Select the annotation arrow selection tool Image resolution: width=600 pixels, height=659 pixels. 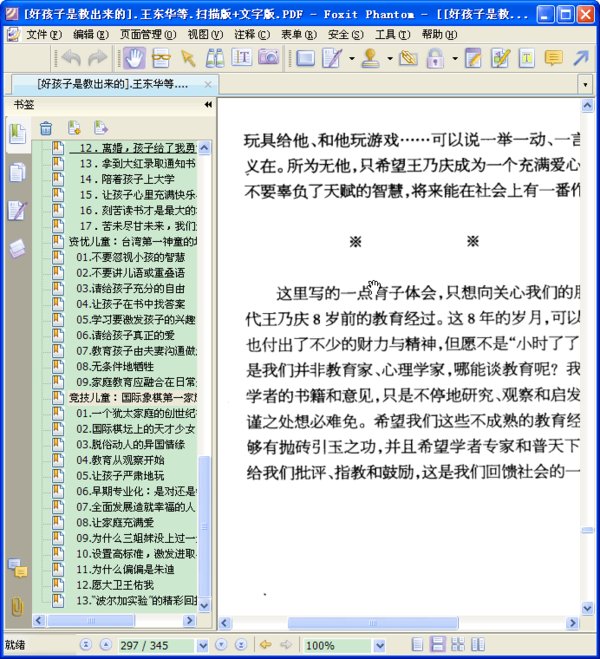click(188, 58)
